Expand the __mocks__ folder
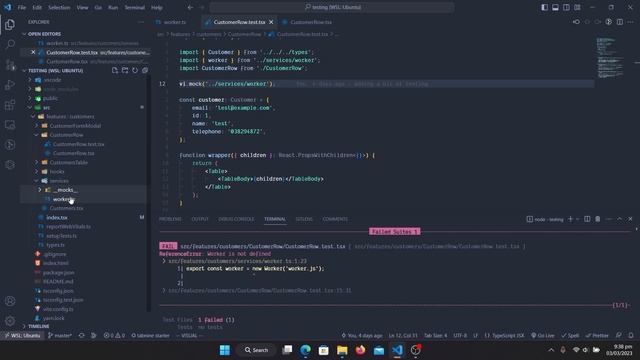This screenshot has width=640, height=360. (x=40, y=190)
